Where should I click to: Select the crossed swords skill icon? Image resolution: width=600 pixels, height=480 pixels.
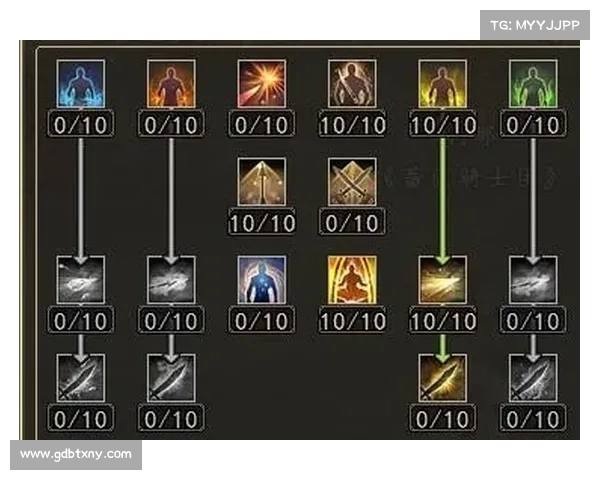click(352, 182)
